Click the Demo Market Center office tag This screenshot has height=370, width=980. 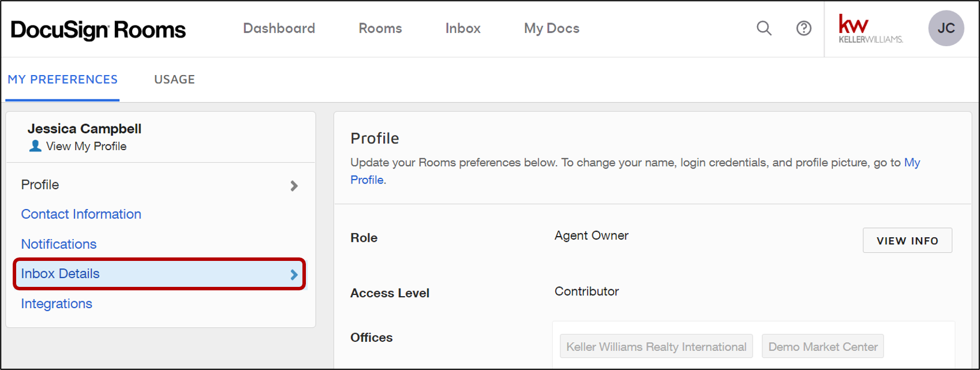pos(823,347)
